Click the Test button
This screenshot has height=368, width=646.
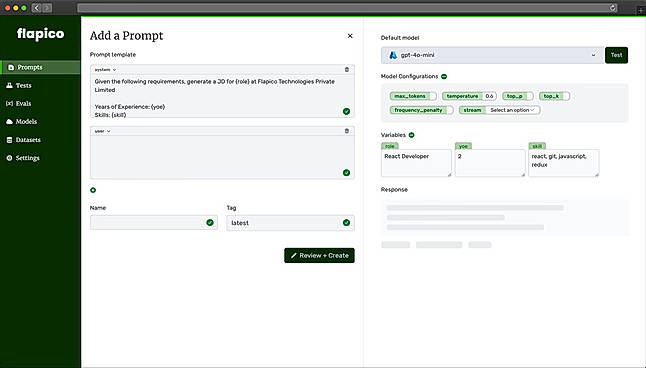click(616, 55)
